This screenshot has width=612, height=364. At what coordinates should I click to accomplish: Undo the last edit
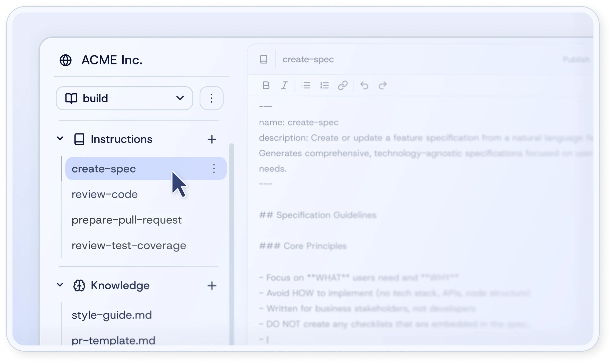[x=365, y=85]
